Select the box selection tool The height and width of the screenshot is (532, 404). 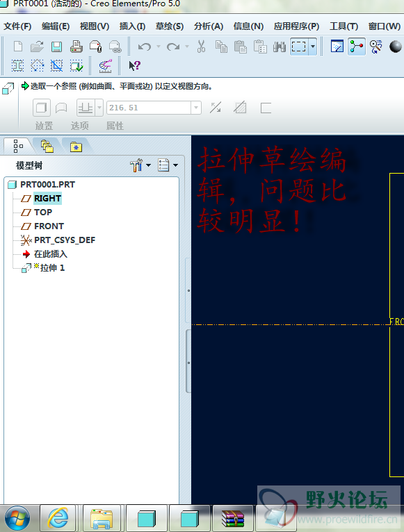tap(299, 47)
